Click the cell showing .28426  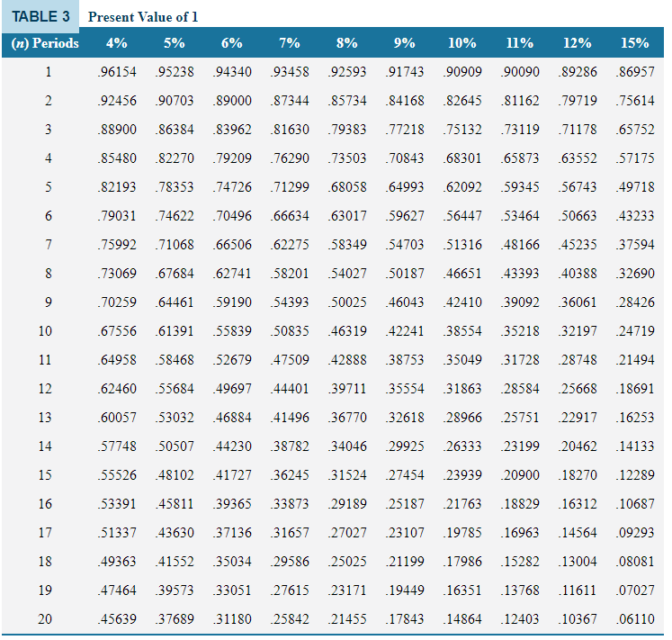pos(635,302)
